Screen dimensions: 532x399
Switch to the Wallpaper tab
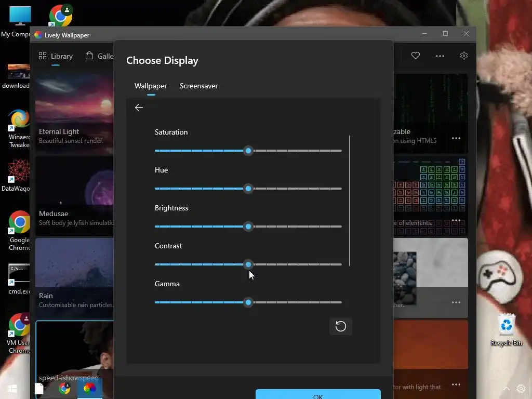coord(151,86)
